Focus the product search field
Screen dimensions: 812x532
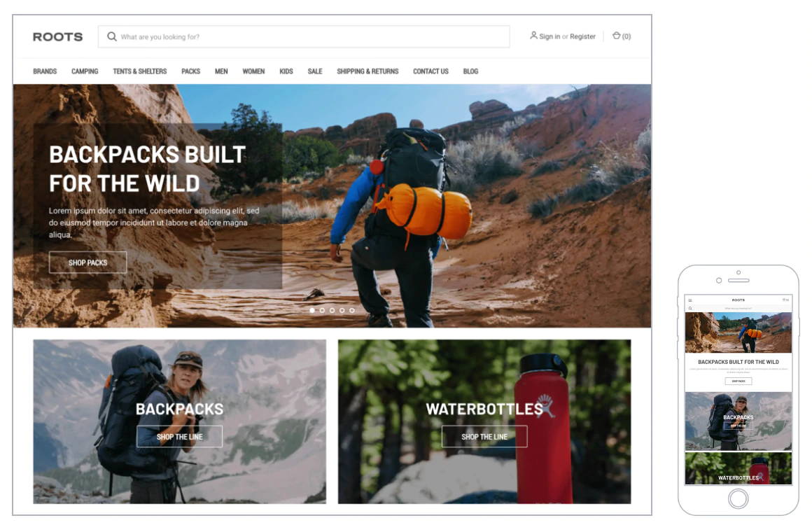tap(304, 37)
